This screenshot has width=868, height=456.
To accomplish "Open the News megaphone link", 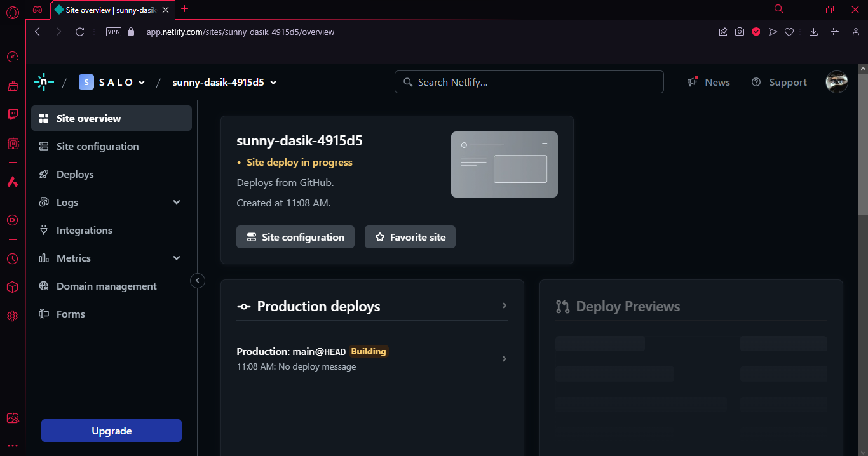I will [x=709, y=82].
